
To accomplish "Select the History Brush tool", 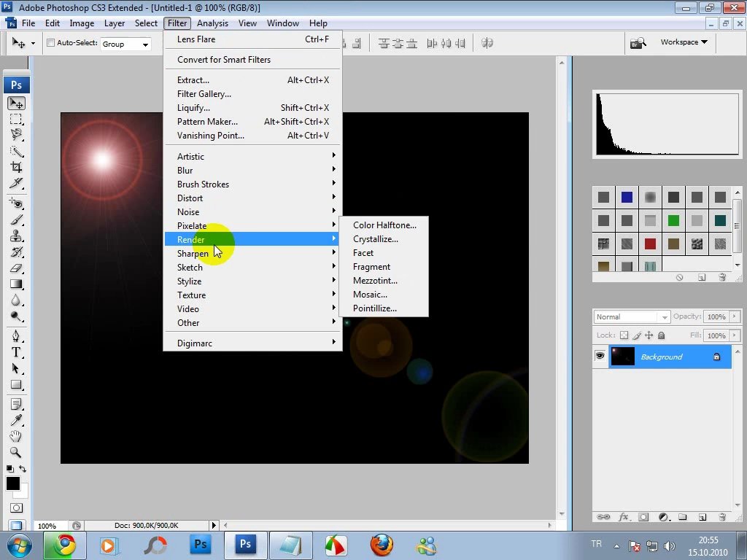I will click(x=16, y=252).
